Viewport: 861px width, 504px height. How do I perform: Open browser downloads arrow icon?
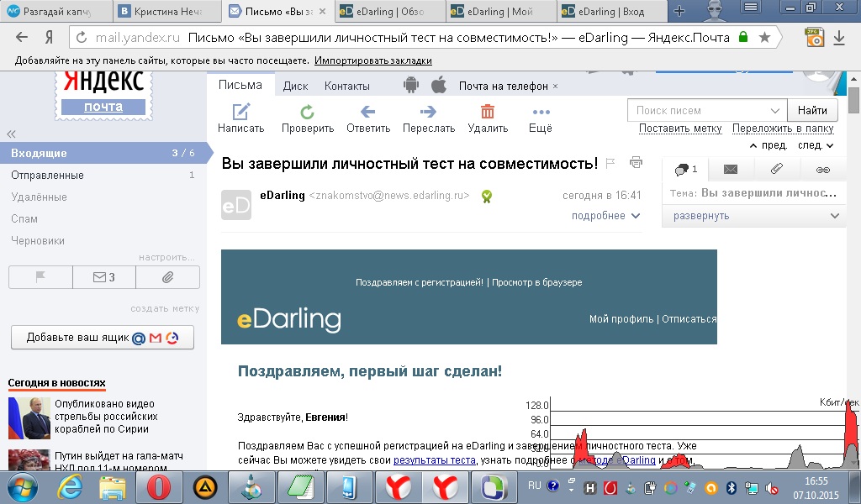pyautogui.click(x=839, y=37)
